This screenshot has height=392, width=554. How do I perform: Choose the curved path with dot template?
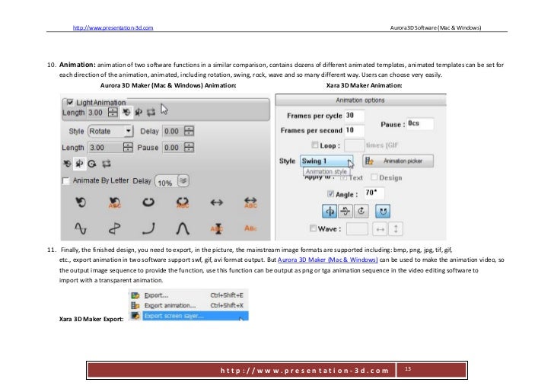[x=148, y=228]
